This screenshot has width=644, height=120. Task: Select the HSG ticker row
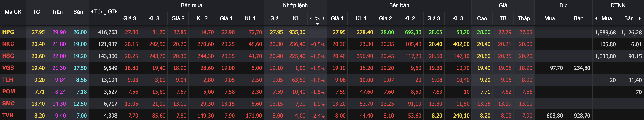click(x=8, y=56)
